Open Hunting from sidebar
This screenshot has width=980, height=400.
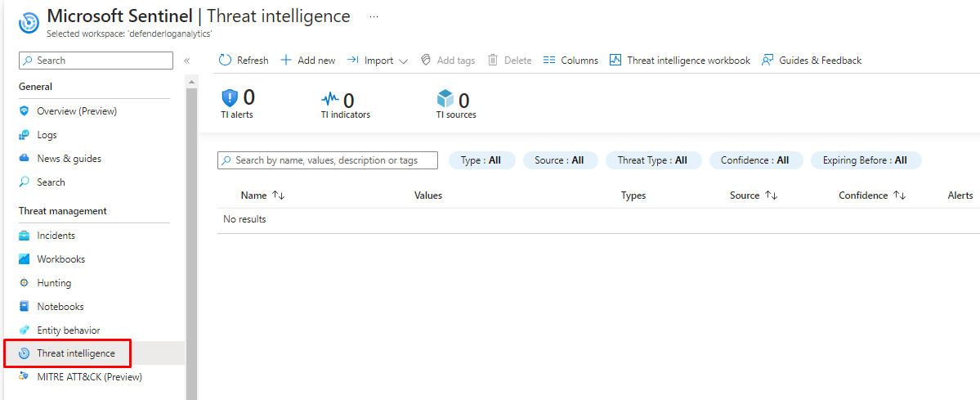pyautogui.click(x=54, y=283)
